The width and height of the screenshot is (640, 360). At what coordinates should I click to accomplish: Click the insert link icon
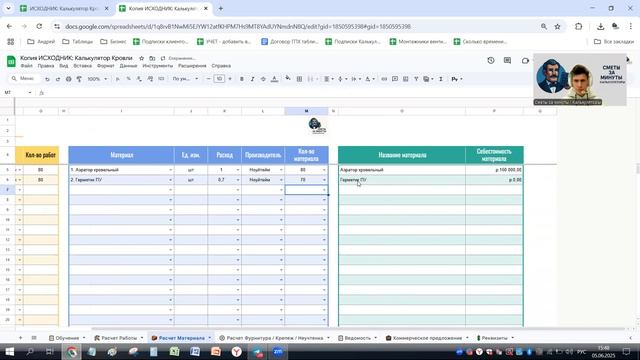(x=384, y=79)
